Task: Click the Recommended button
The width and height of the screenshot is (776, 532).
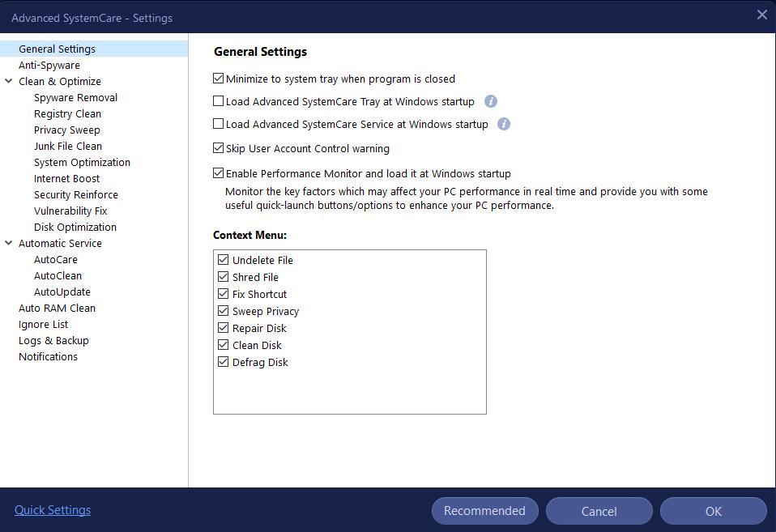Action: [x=484, y=511]
